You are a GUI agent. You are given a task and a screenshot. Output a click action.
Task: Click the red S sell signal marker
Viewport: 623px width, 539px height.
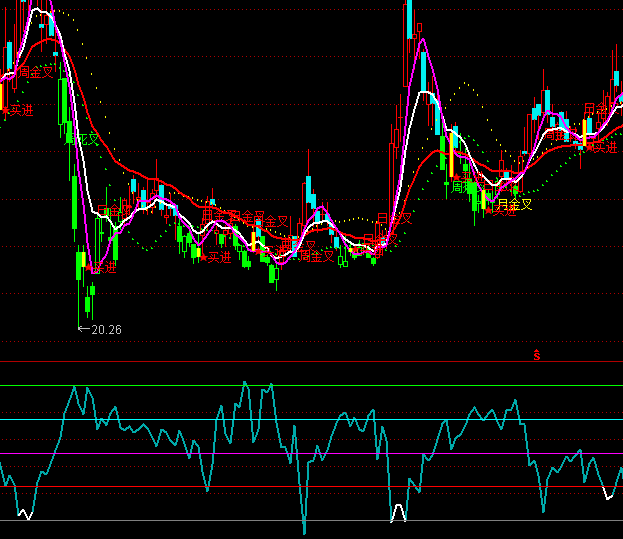point(536,354)
